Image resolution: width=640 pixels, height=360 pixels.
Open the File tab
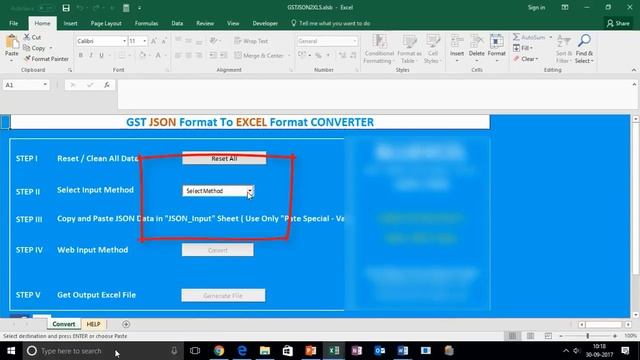point(13,23)
